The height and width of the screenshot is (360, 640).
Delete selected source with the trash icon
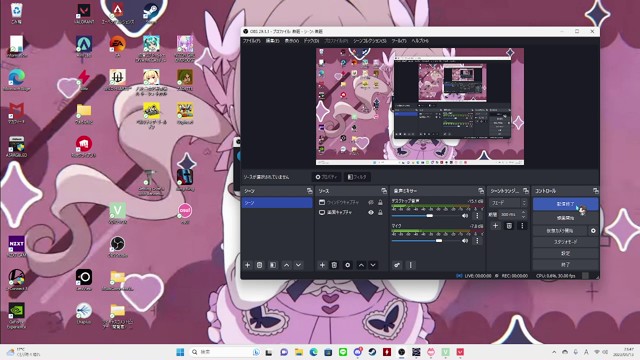pos(334,265)
